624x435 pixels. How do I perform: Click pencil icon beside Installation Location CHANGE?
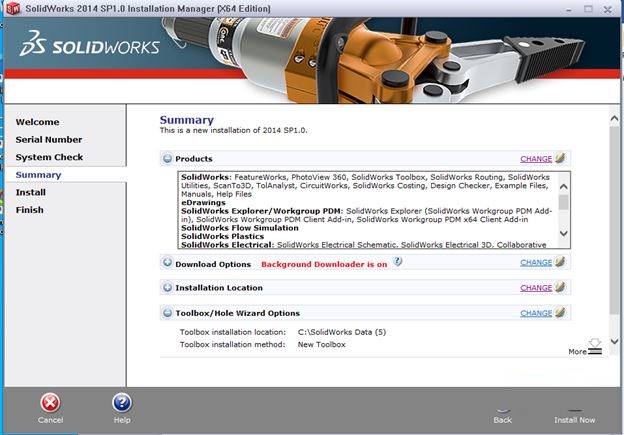tap(560, 287)
